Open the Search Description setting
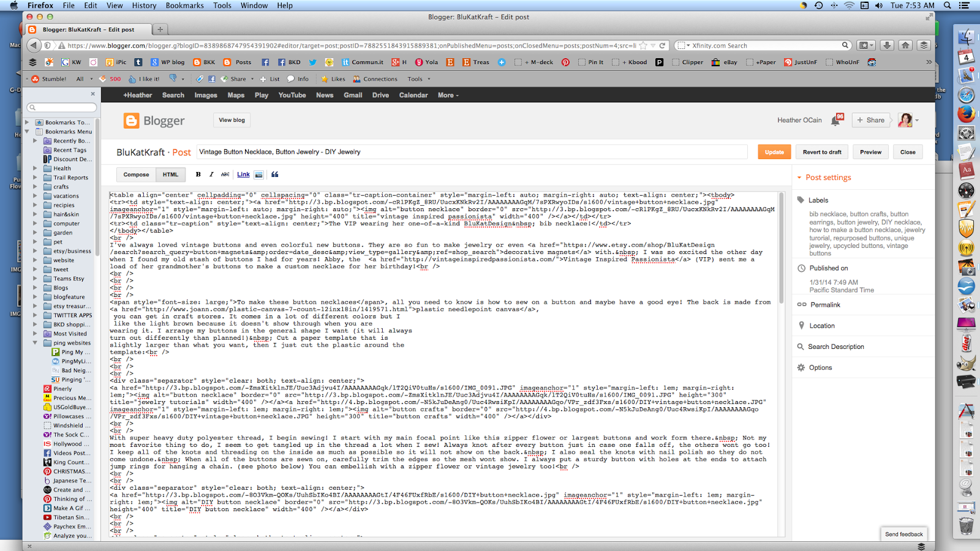 click(x=835, y=347)
